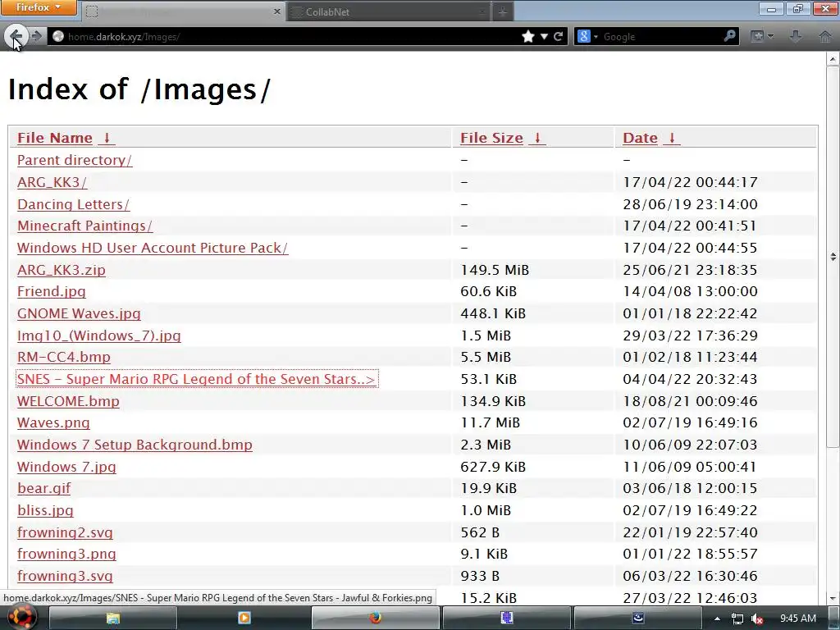
Task: Open the Dancing Letters folder
Action: [x=73, y=204]
